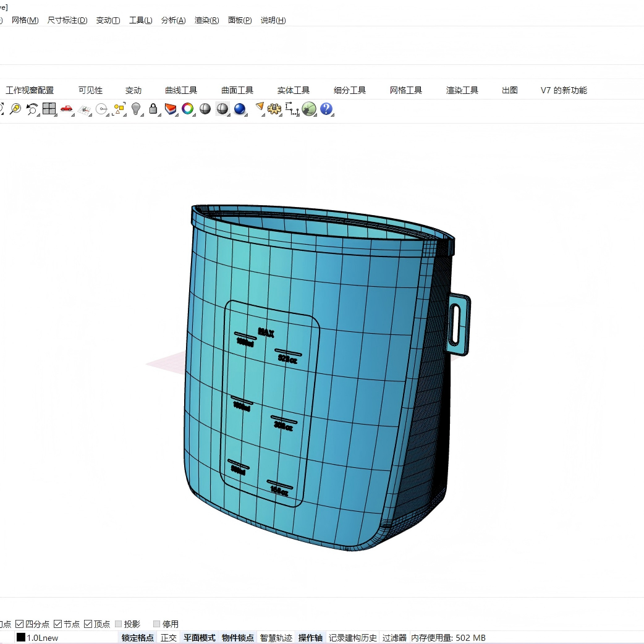Open options with the gear icon
This screenshot has height=644, width=644.
pyautogui.click(x=274, y=109)
